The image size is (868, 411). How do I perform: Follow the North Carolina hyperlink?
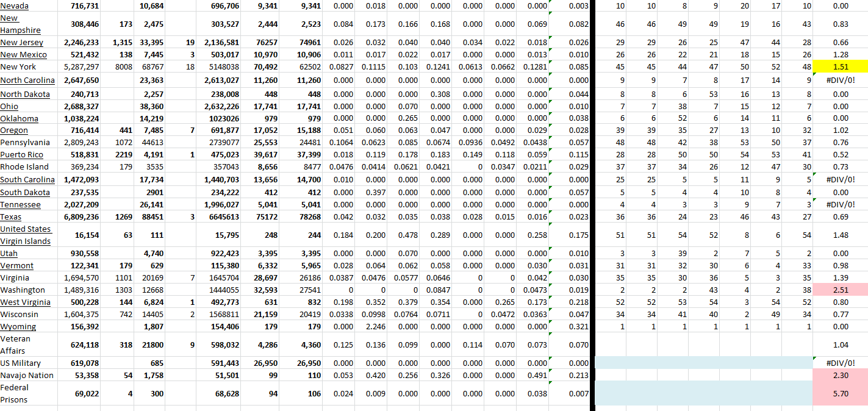(27, 80)
